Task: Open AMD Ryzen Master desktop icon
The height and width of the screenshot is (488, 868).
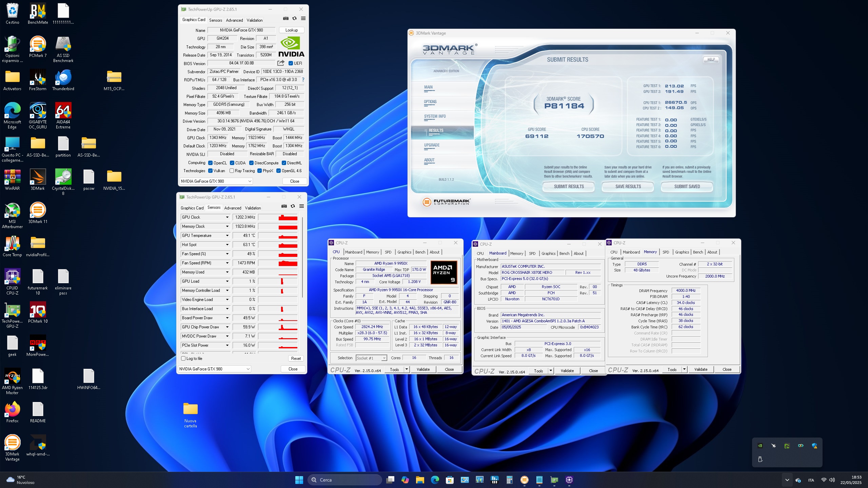Action: tap(13, 381)
